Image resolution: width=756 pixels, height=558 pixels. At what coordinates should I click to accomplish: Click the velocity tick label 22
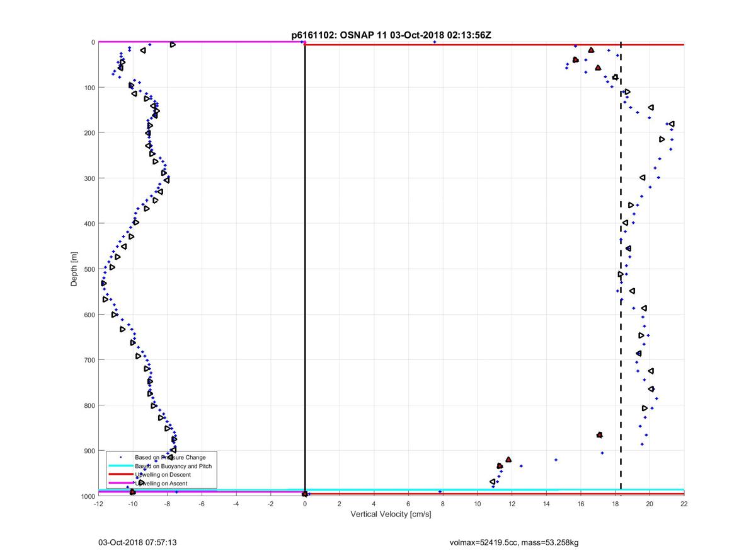point(684,504)
